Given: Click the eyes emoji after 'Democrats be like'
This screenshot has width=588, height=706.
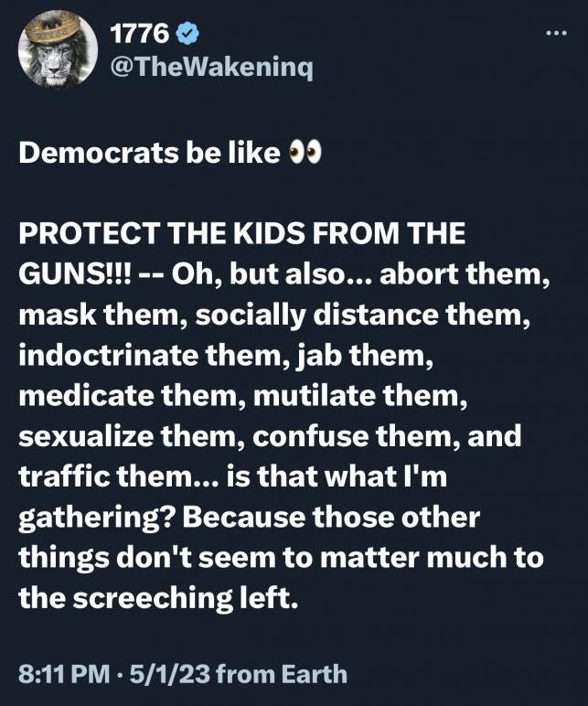Looking at the screenshot, I should coord(305,153).
